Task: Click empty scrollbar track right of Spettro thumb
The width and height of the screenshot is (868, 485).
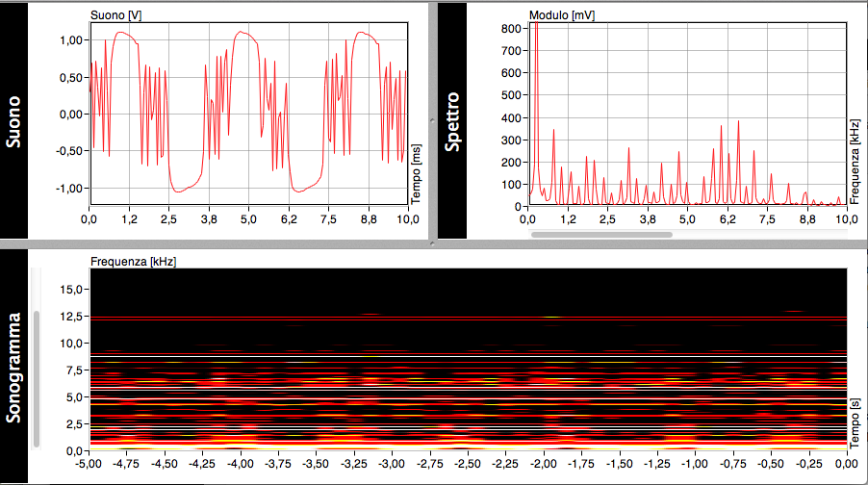Action: coord(751,233)
